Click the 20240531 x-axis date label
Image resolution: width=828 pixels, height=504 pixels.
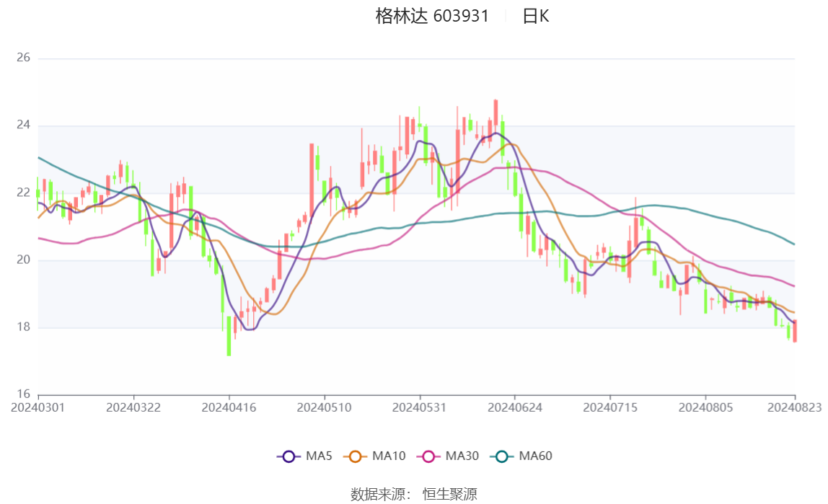tap(419, 407)
